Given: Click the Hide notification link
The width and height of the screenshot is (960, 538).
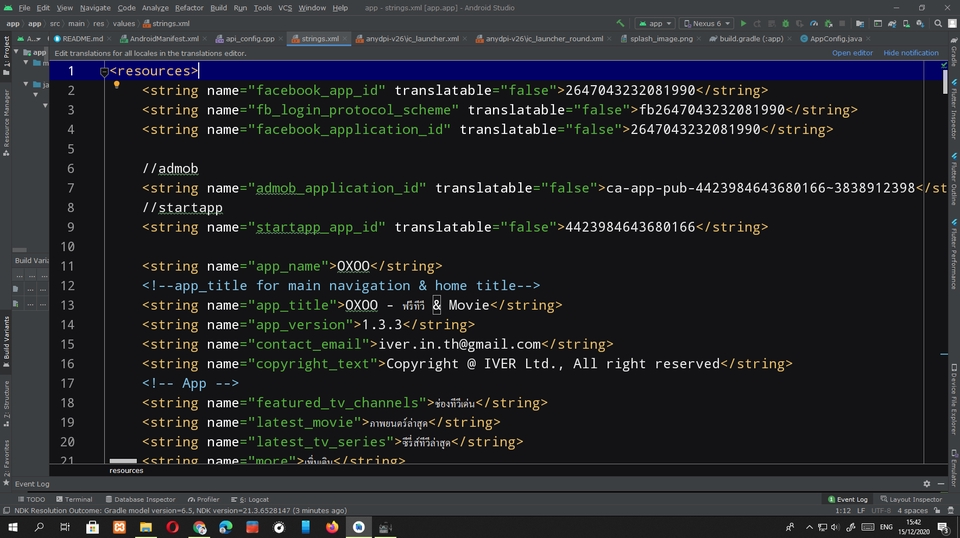Looking at the screenshot, I should [x=910, y=53].
